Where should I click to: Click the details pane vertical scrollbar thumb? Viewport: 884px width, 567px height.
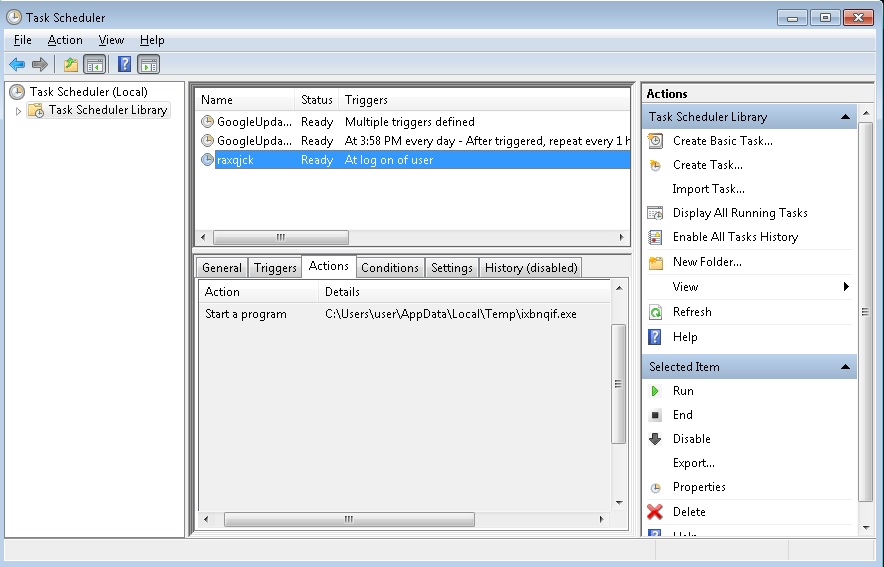click(x=618, y=384)
